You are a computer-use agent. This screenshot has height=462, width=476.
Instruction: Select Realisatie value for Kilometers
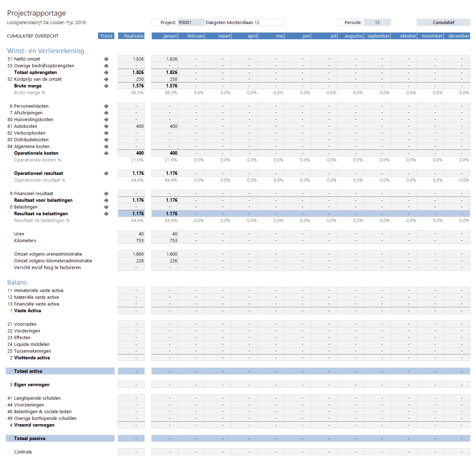tap(131, 241)
